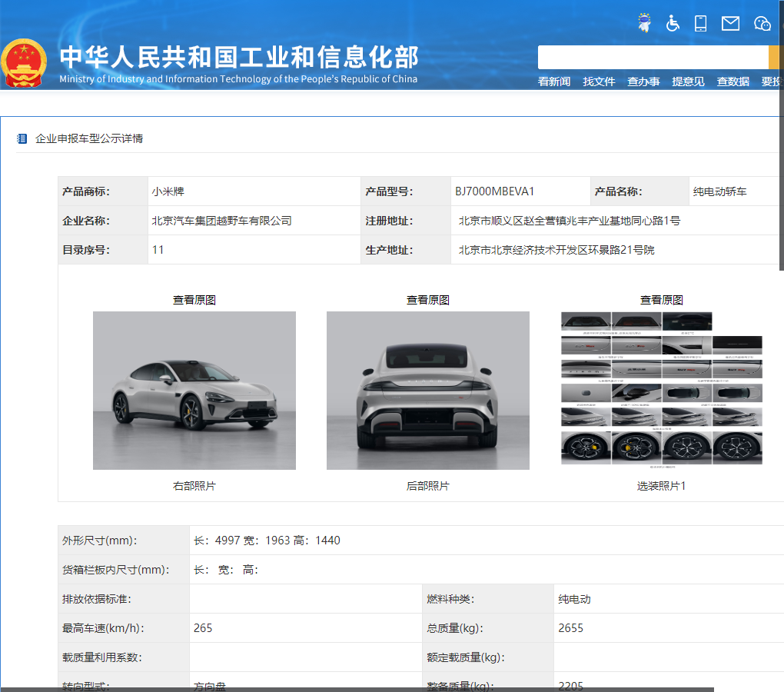This screenshot has height=692, width=784.
Task: Click the caption 右部照片
Action: point(194,486)
